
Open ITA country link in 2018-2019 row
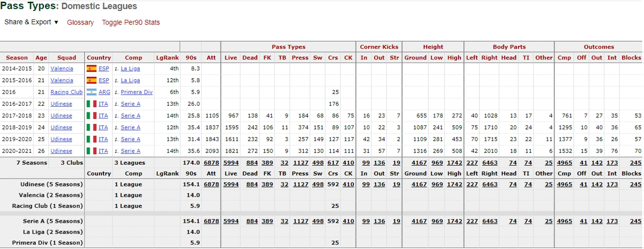click(103, 127)
